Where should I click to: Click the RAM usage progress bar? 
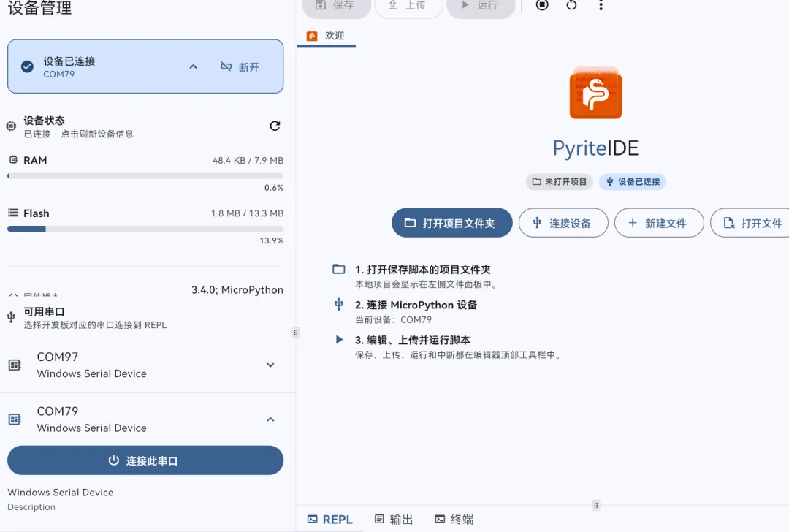click(145, 176)
